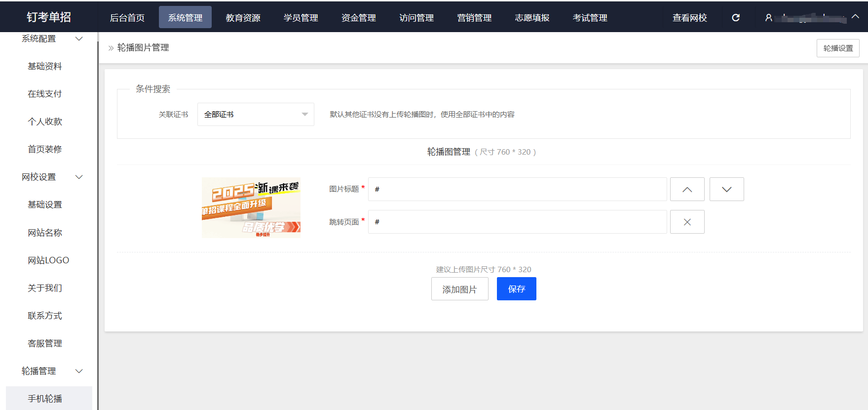Click the user profile icon
Image resolution: width=868 pixels, height=410 pixels.
click(768, 18)
